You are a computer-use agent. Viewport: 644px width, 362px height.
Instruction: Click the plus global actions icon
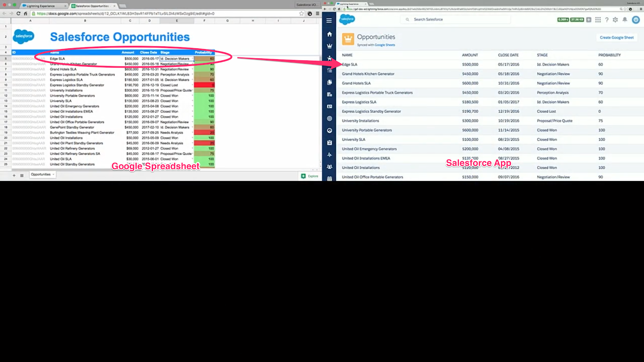[x=589, y=20]
